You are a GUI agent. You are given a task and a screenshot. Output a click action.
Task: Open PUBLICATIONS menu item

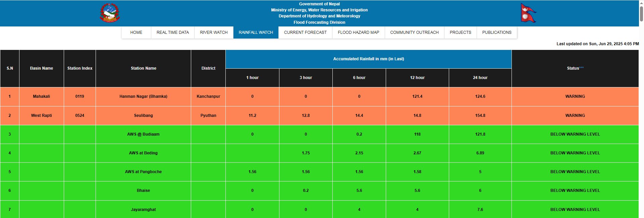tap(497, 32)
